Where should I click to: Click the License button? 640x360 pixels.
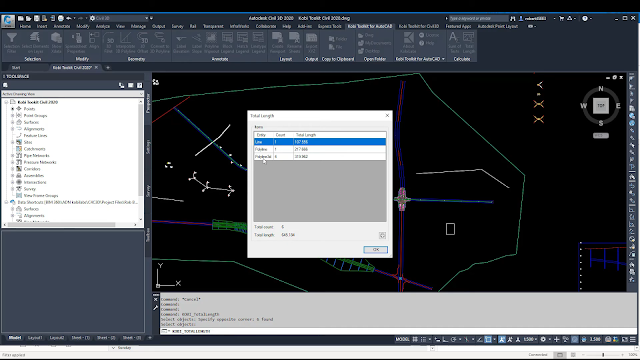(x=429, y=35)
